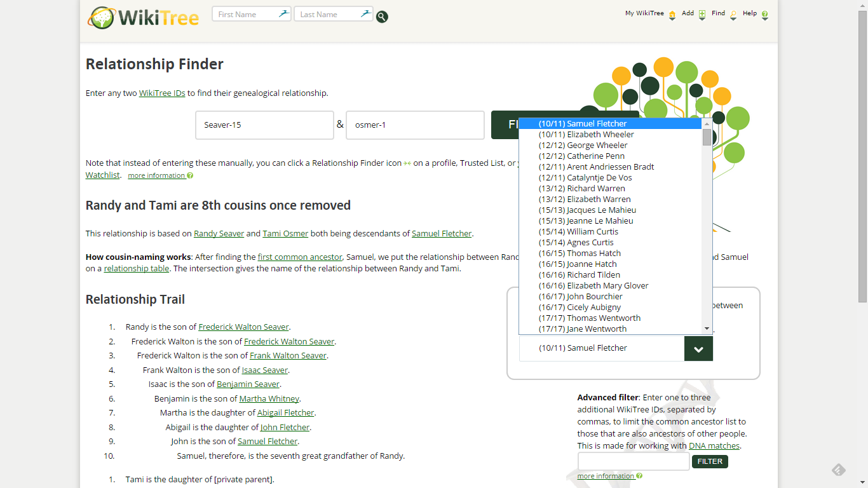The height and width of the screenshot is (488, 868).
Task: Select (17/17) Thomas Wentworth option
Action: pyautogui.click(x=611, y=318)
